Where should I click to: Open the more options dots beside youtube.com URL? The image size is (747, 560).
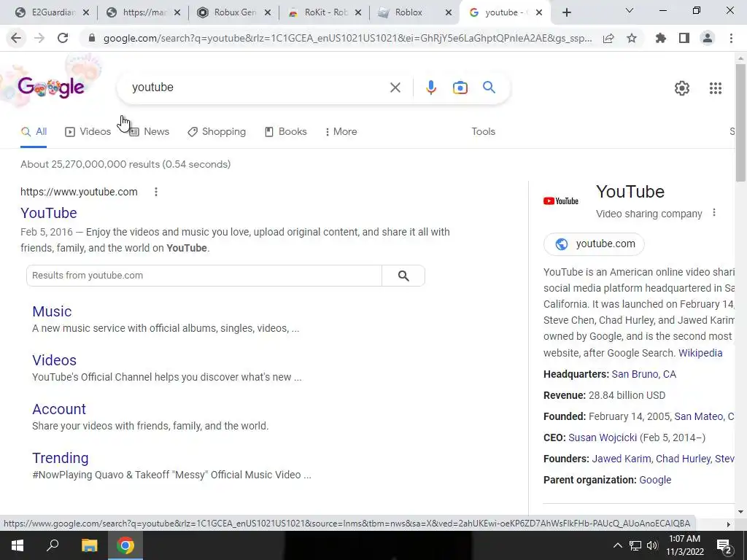(156, 192)
